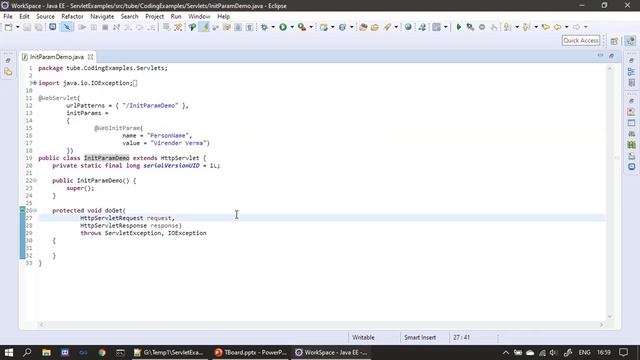
Task: Open File Explorer from taskbar
Action: [x=46, y=352]
